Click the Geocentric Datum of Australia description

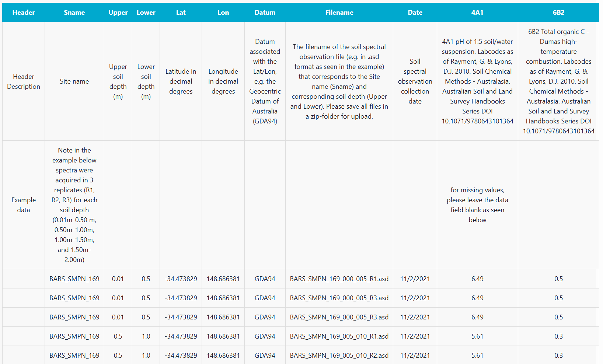tap(265, 81)
